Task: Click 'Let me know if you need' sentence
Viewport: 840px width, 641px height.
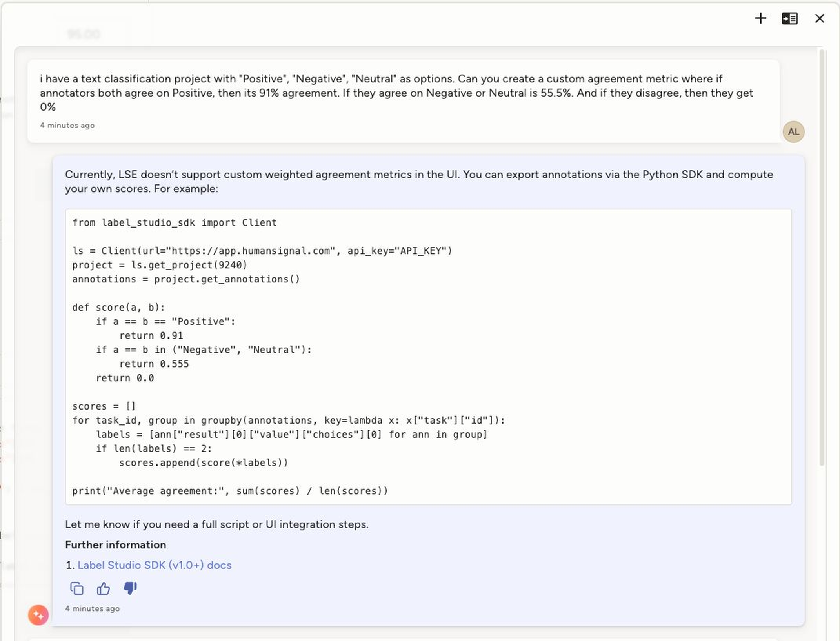Action: pos(216,524)
